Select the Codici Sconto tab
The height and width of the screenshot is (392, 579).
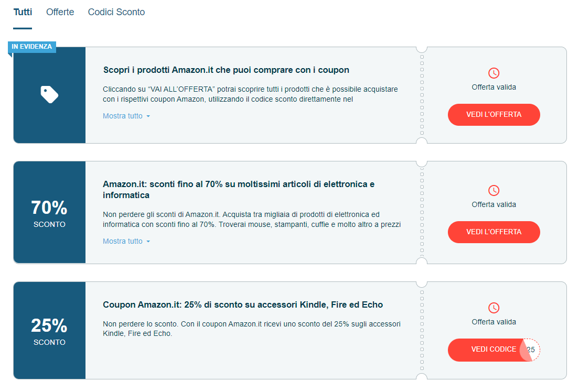(x=116, y=12)
